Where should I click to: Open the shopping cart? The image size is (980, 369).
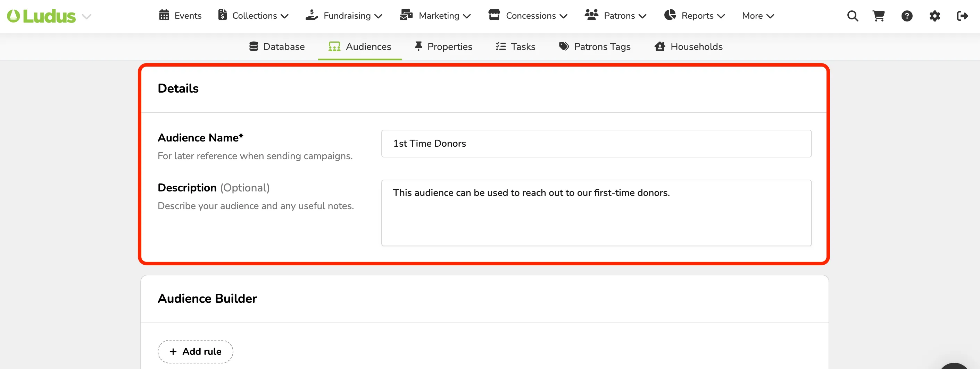(x=879, y=16)
